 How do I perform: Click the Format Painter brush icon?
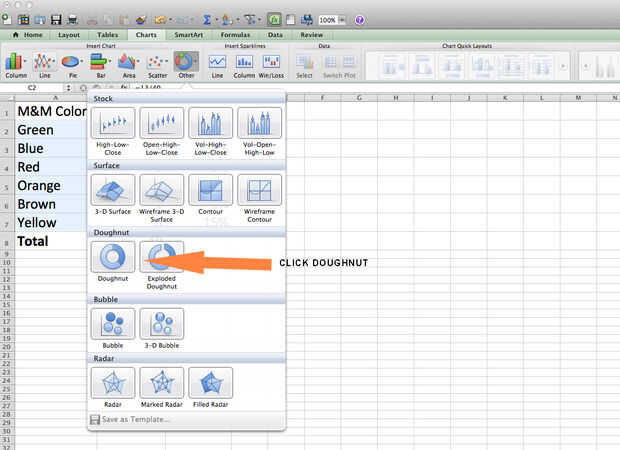click(140, 19)
